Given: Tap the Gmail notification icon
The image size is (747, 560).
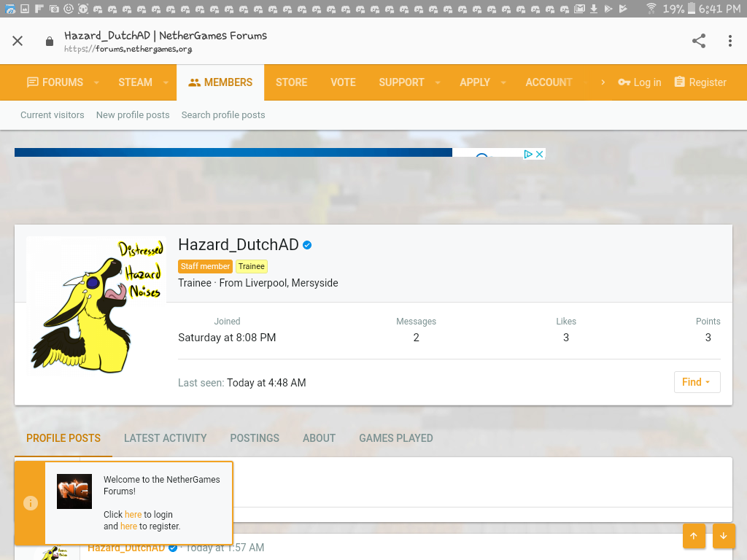Looking at the screenshot, I should pyautogui.click(x=579, y=8).
